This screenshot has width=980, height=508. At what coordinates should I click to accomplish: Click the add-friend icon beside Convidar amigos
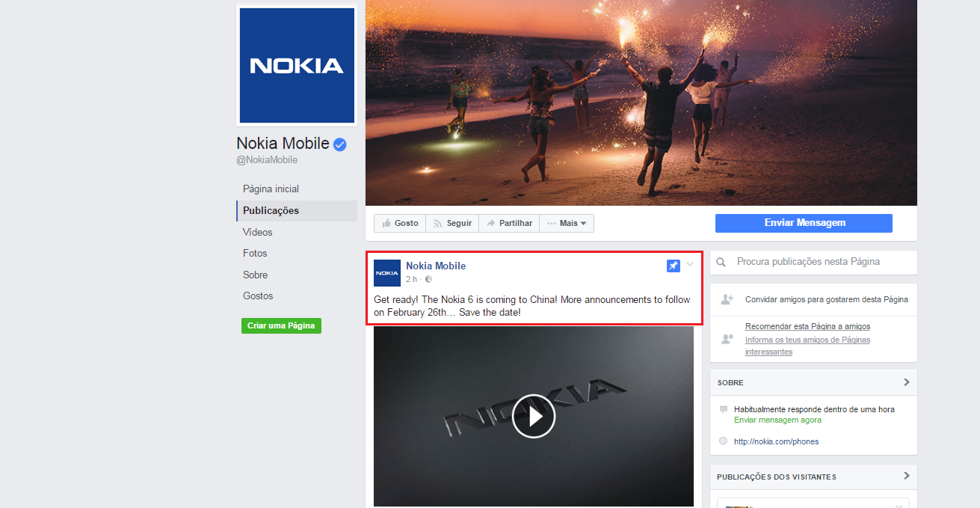tap(727, 299)
